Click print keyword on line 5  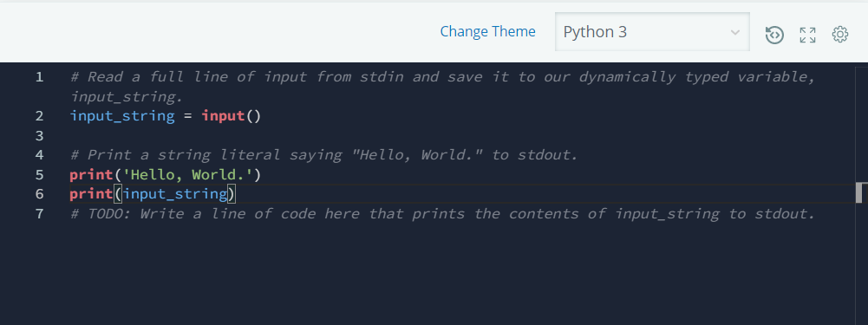point(91,175)
